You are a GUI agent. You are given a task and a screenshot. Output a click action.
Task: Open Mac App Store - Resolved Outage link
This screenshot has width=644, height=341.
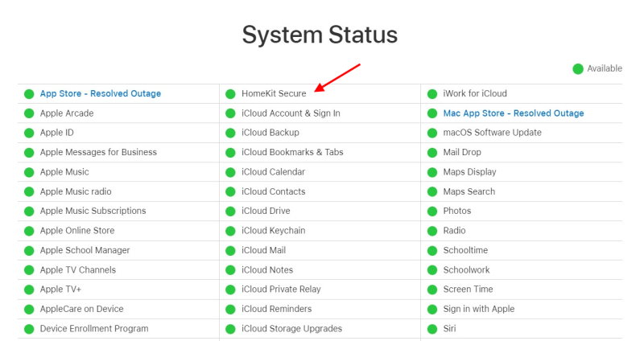(514, 113)
